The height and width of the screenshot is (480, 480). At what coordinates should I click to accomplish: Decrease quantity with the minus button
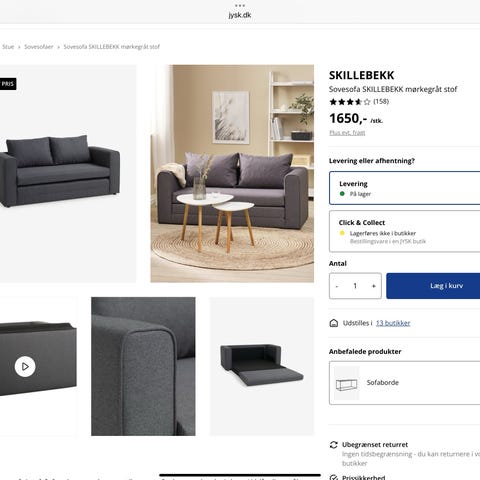337,286
